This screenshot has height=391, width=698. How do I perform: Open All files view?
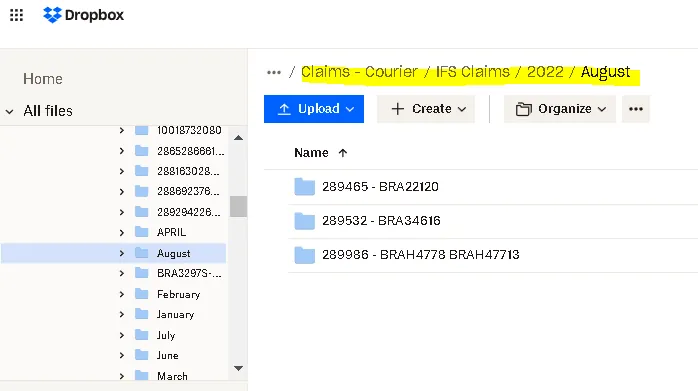48,111
